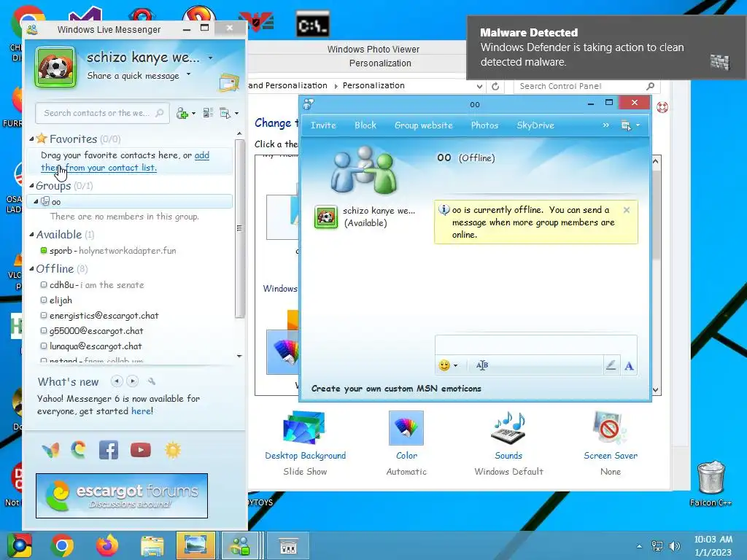Image resolution: width=747 pixels, height=560 pixels.
Task: Click Block in the chat toolbar
Action: [x=365, y=125]
